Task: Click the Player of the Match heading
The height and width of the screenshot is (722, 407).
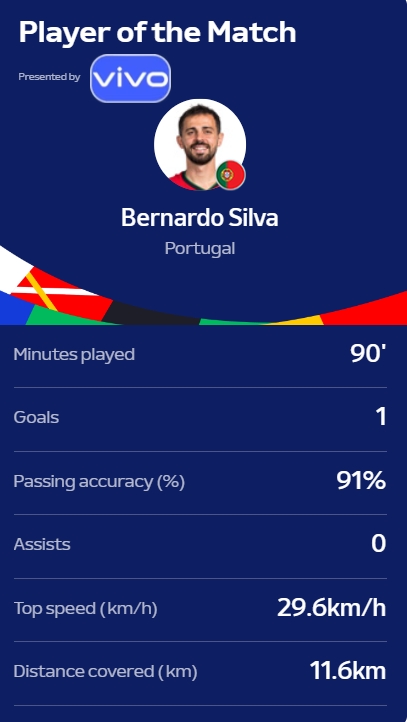Action: pyautogui.click(x=157, y=32)
